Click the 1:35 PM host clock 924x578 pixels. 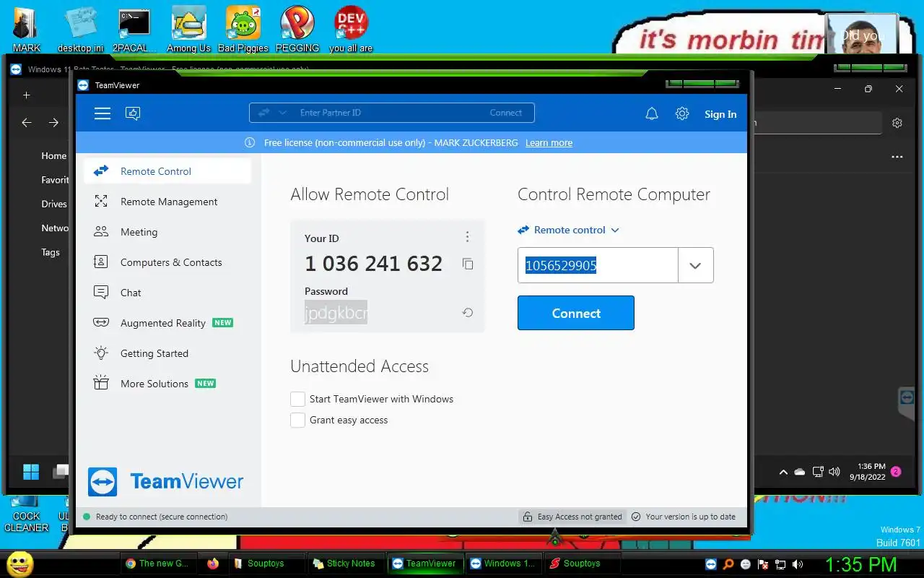[x=860, y=564]
